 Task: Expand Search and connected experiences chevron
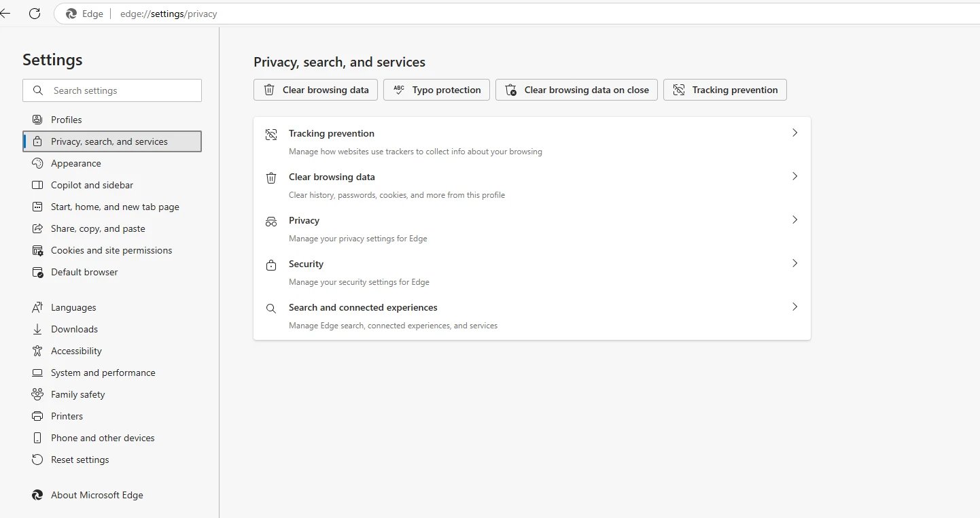coord(794,307)
